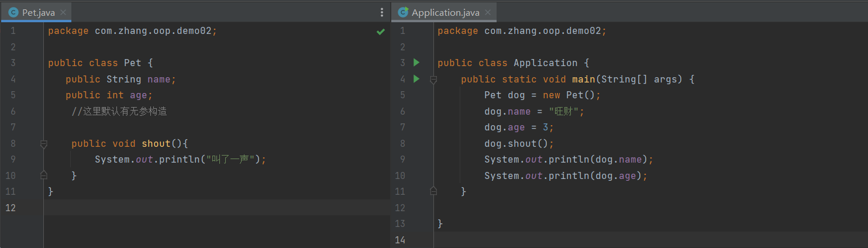This screenshot has height=248, width=868.
Task: Collapse the shout() method fold marker
Action: [x=43, y=143]
